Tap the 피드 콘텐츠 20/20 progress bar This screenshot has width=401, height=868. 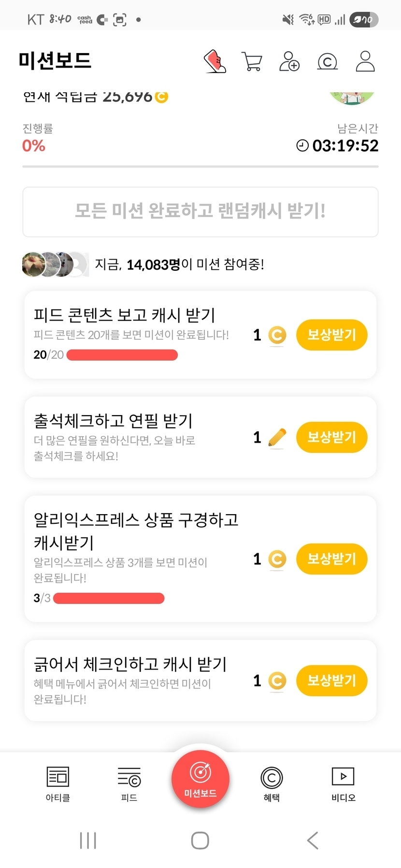coord(122,355)
